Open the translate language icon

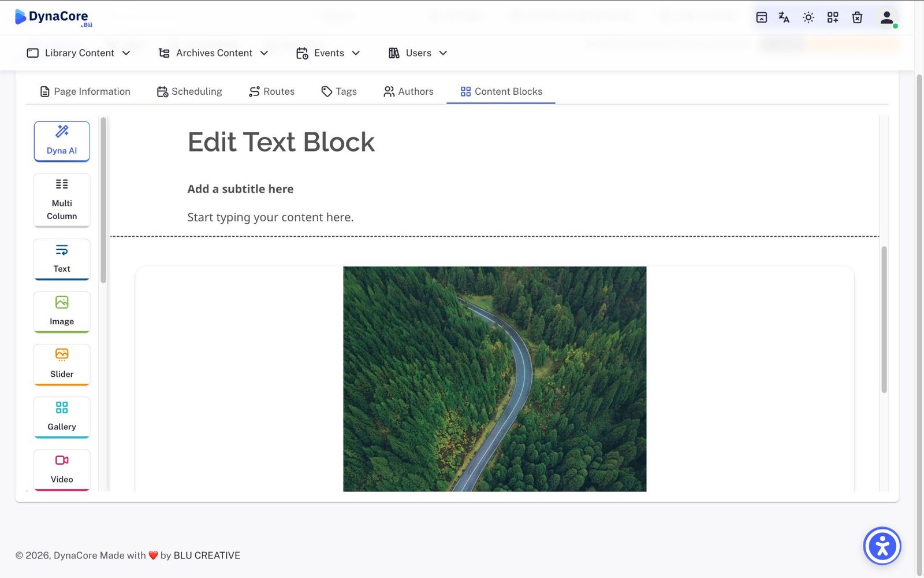click(x=784, y=17)
